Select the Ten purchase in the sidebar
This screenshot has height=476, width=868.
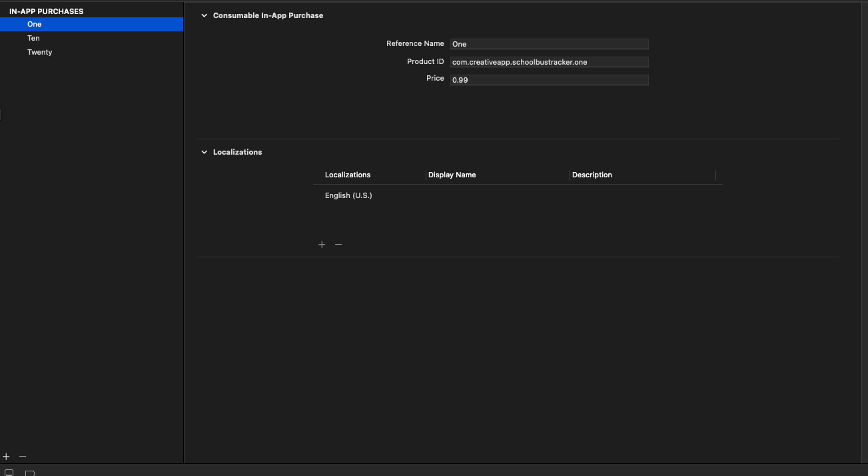pos(33,38)
